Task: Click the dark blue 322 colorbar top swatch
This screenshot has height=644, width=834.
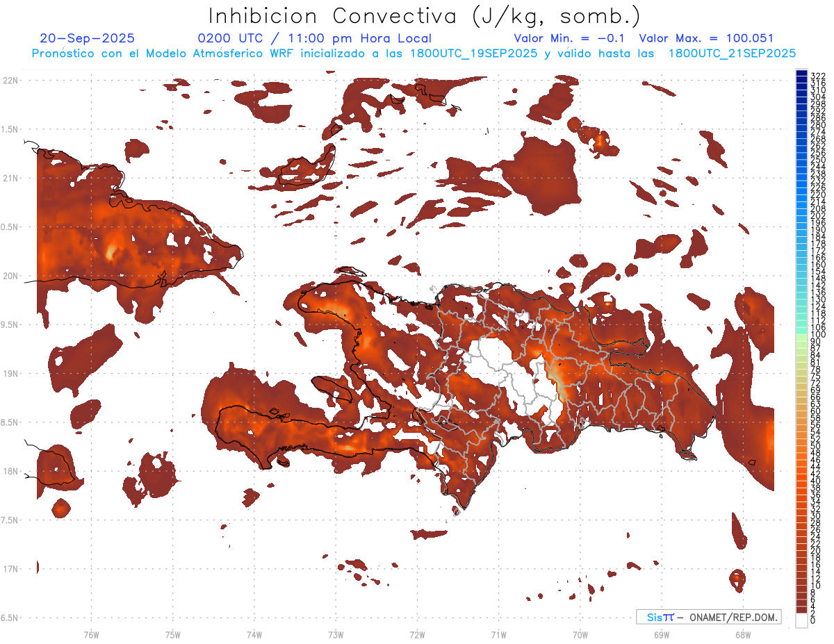Action: coord(801,74)
